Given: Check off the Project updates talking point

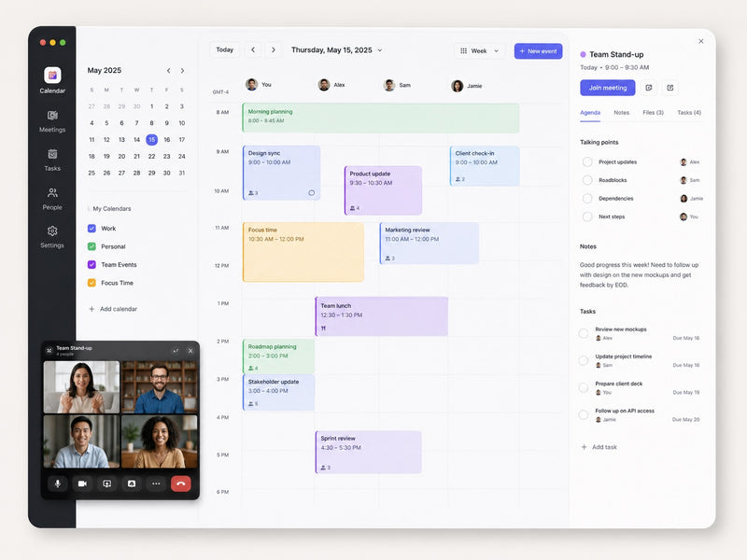Looking at the screenshot, I should pos(587,161).
